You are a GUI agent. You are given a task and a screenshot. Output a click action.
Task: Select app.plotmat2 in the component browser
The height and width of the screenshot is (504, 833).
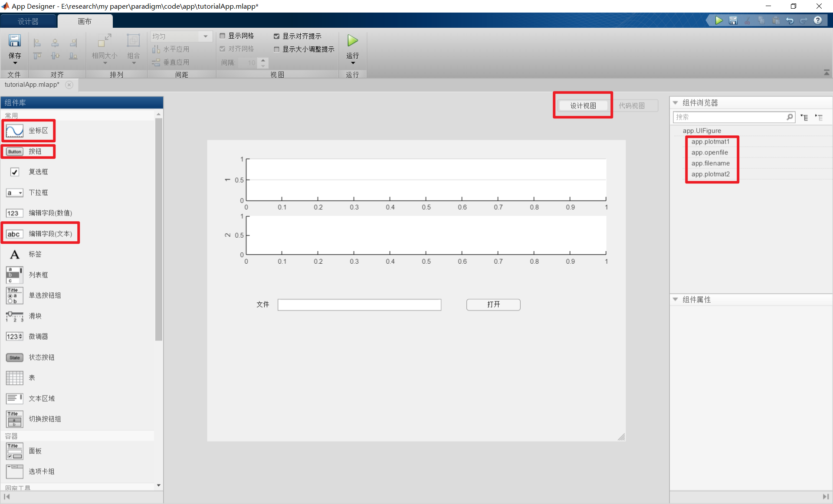point(711,174)
